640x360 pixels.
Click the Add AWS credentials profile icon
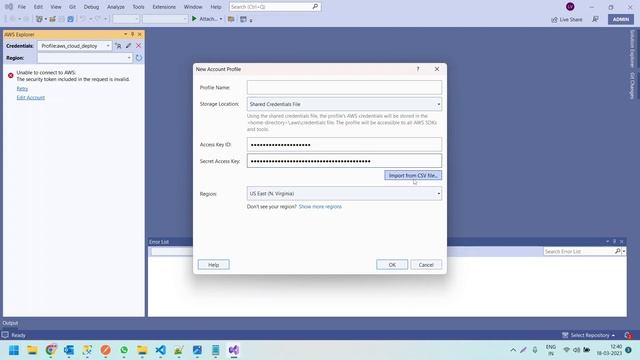118,46
